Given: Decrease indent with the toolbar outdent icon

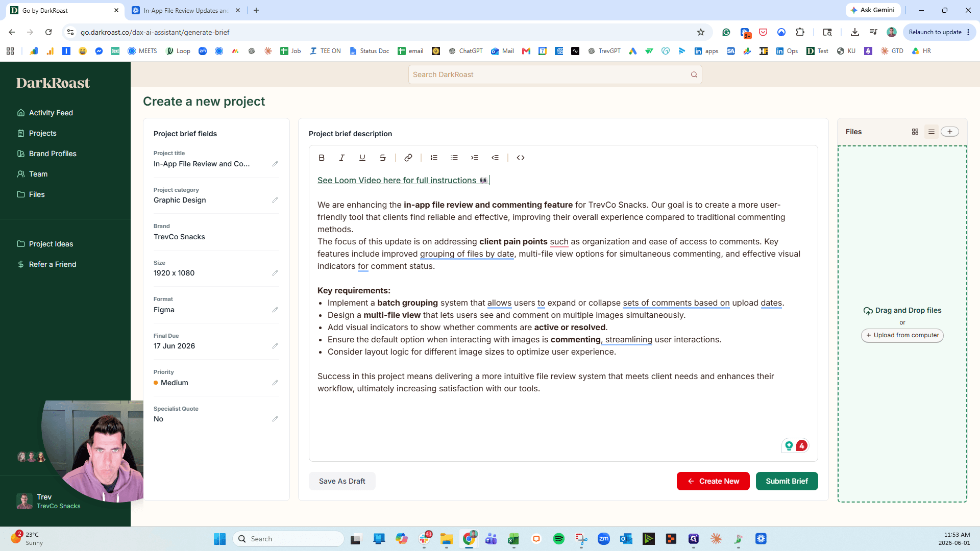Looking at the screenshot, I should 495,158.
